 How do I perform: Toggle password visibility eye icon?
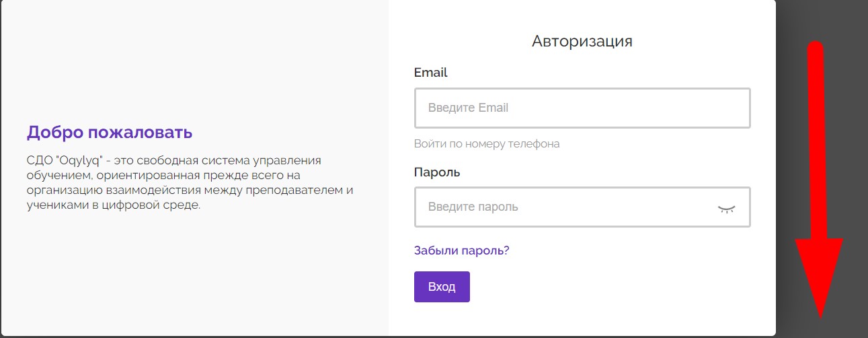pyautogui.click(x=726, y=208)
